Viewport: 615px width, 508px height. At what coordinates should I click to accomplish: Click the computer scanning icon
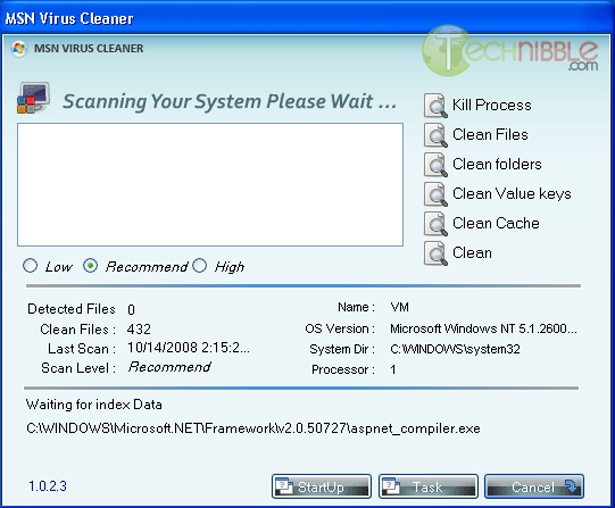33,98
